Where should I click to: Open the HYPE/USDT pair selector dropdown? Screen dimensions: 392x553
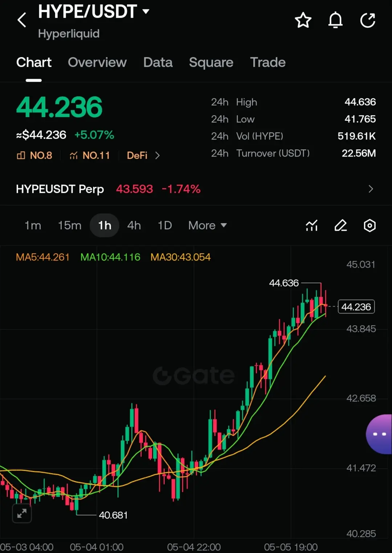146,12
